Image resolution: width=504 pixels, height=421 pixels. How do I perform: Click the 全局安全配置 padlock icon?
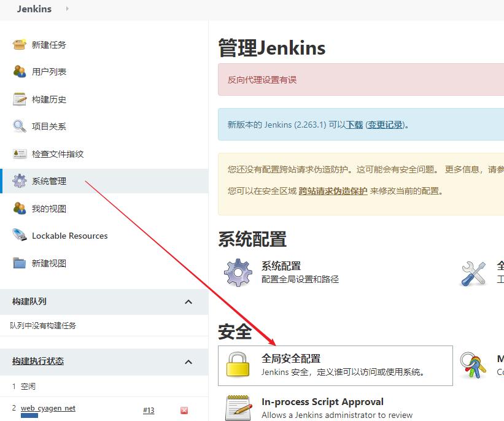(238, 365)
